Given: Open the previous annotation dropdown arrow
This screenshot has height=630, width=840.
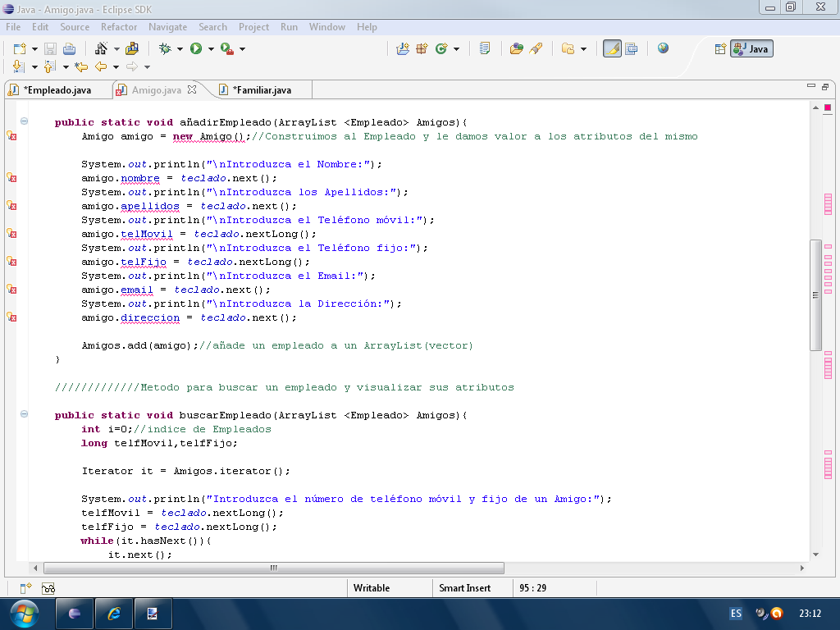Looking at the screenshot, I should (x=66, y=67).
